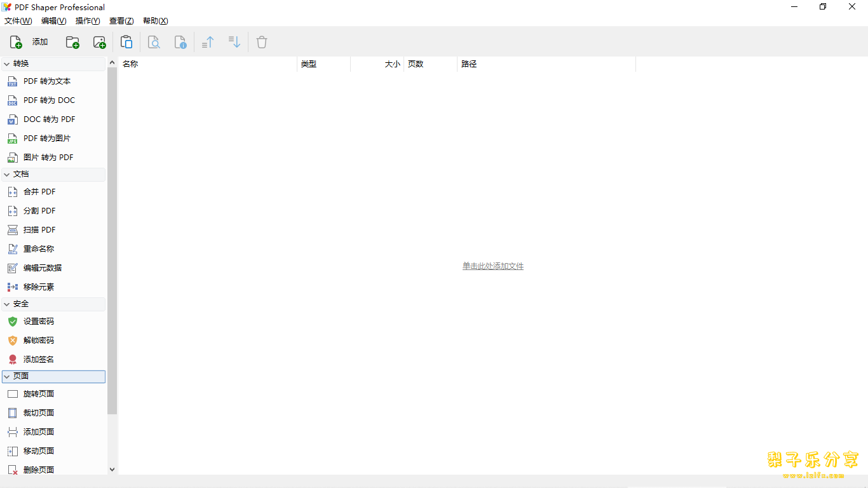Collapse the 转换 section chevron
The image size is (868, 488).
point(7,64)
